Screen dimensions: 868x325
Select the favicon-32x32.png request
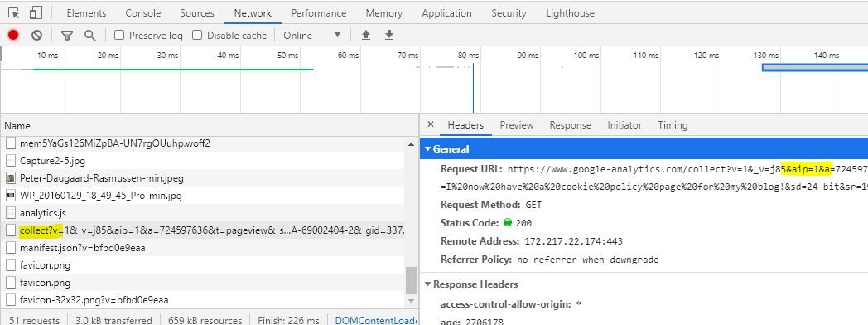(203, 300)
